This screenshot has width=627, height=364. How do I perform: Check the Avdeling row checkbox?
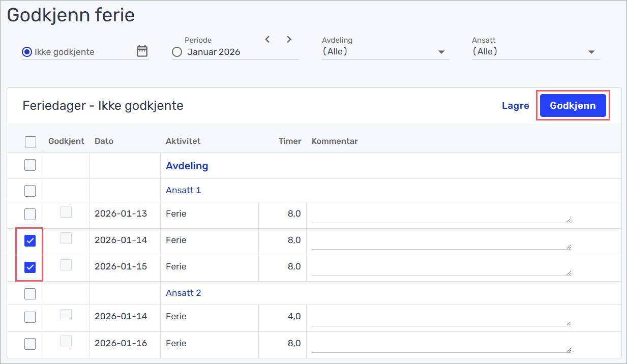click(30, 165)
